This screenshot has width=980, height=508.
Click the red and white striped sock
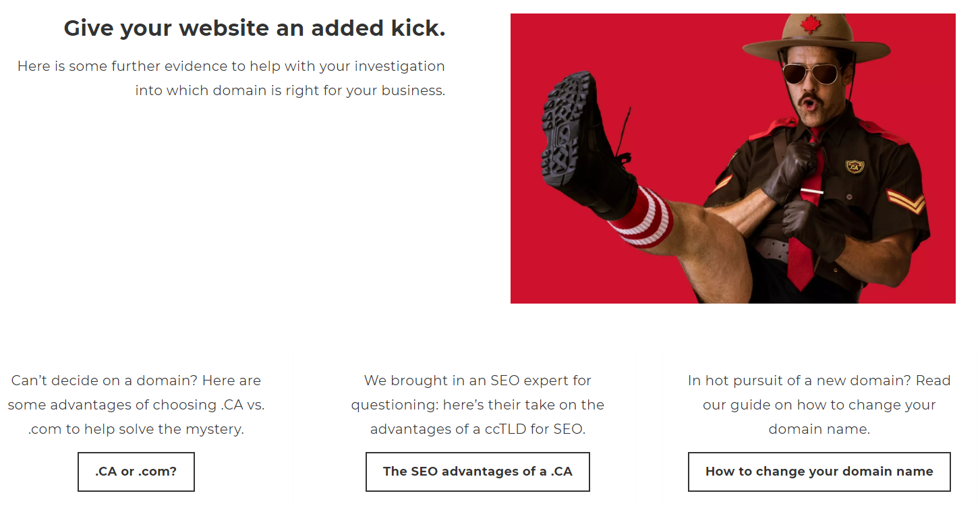coord(641,217)
